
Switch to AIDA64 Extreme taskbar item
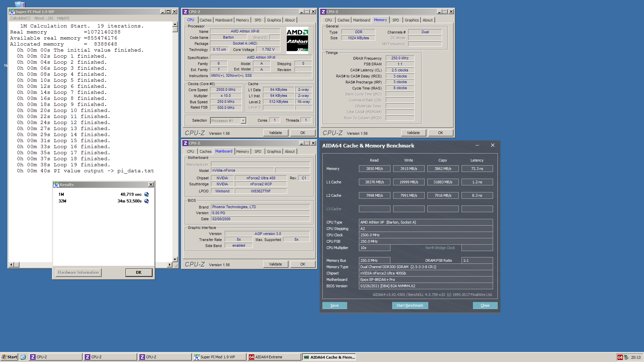click(x=274, y=357)
